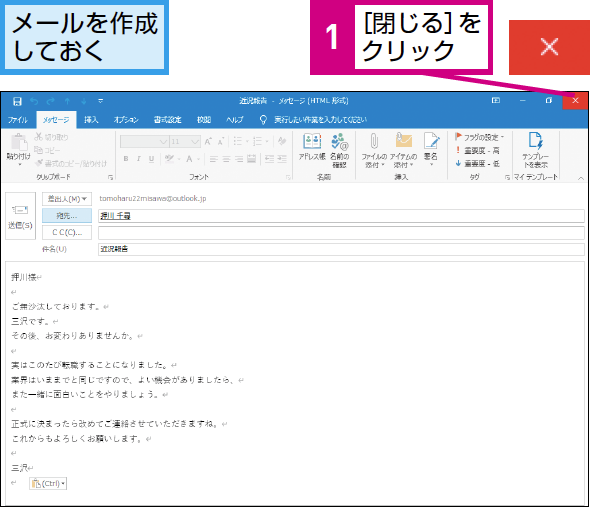Click the Undo arrow in quick access toolbar
This screenshot has width=600, height=507.
(34, 101)
